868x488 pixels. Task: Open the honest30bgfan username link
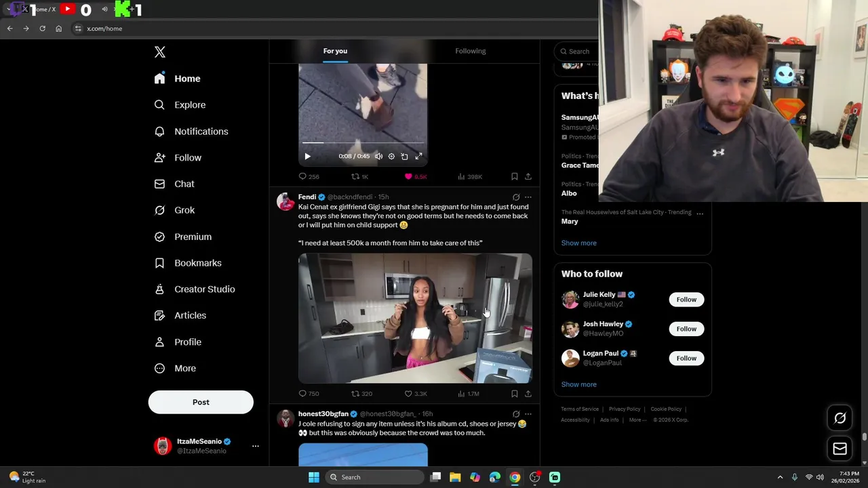[323, 414]
